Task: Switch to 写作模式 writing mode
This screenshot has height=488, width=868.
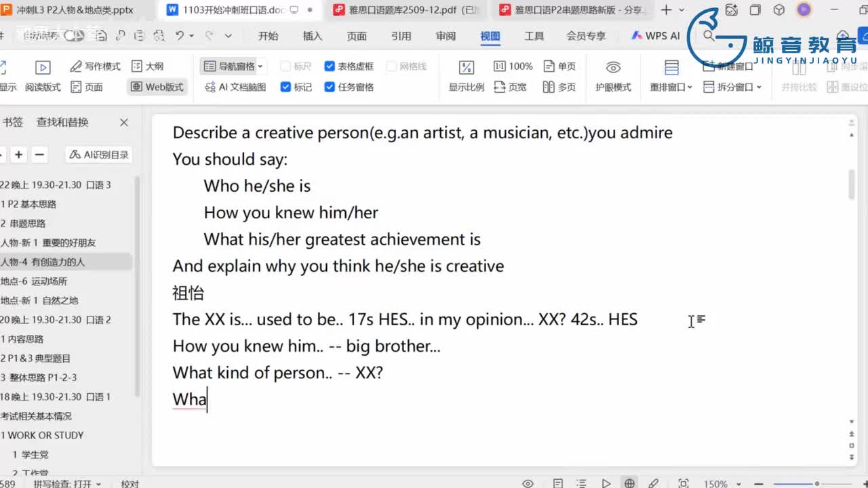Action: pos(96,66)
